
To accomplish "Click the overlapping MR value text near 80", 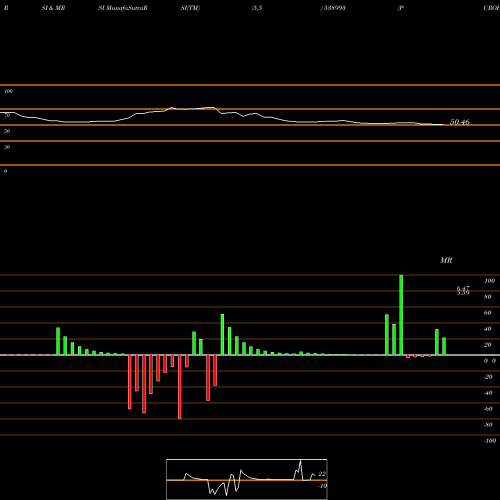I will point(463,290).
